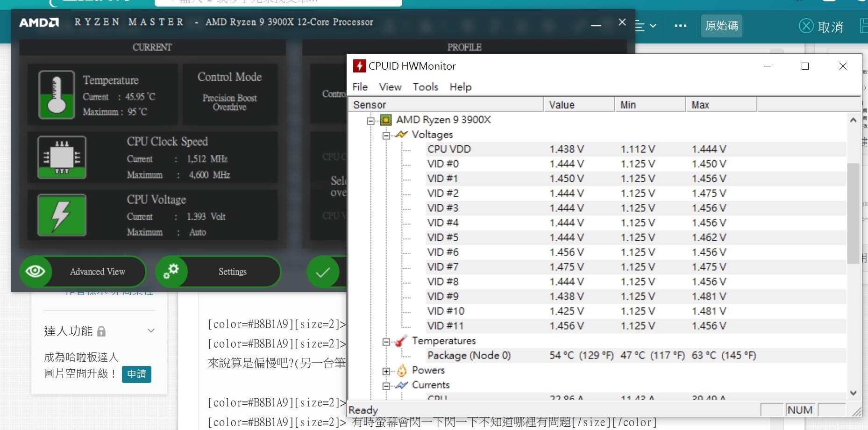Open Settings in Ryzen Master

click(x=218, y=272)
